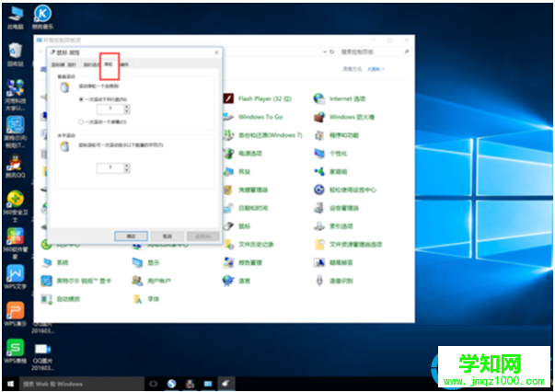This screenshot has width=555, height=392.
Task: Select 一次滚动一个屏幕(O) radio button
Action: point(81,121)
